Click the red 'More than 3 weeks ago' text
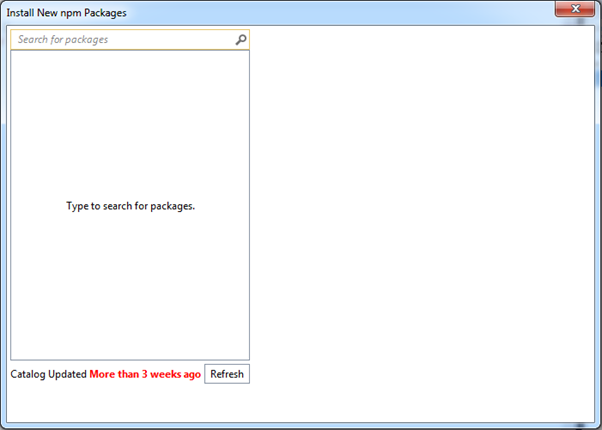 (145, 374)
